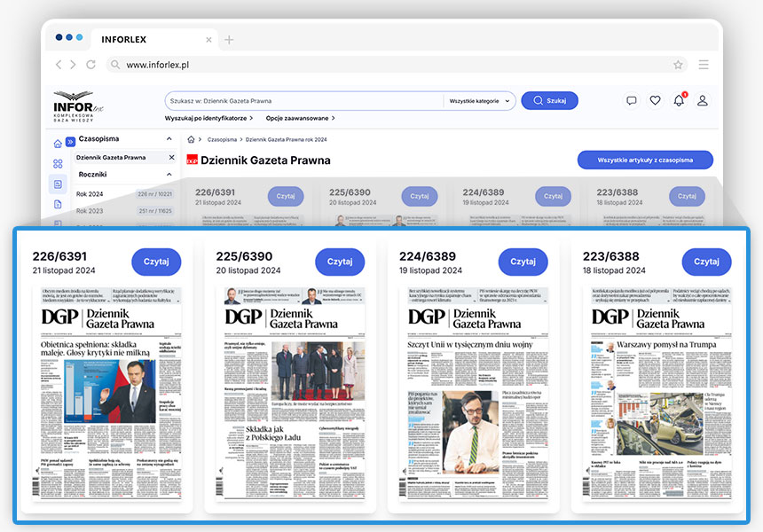Open favorites via heart icon
This screenshot has height=532, width=763.
(655, 101)
